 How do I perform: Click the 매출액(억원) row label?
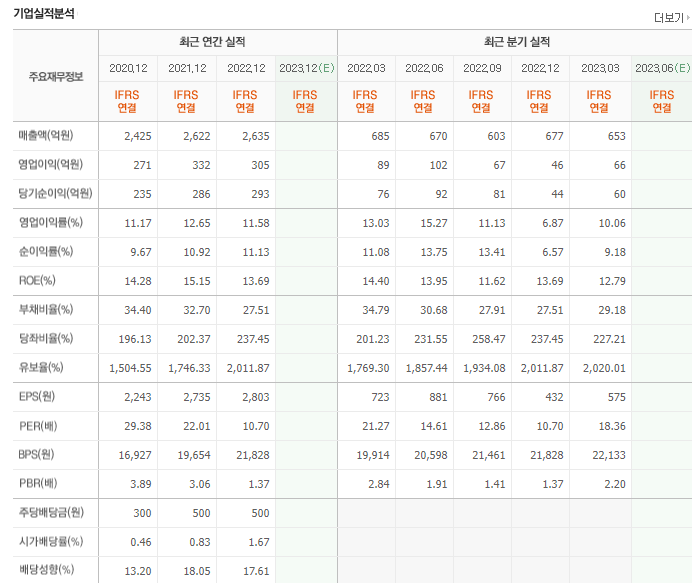click(46, 135)
